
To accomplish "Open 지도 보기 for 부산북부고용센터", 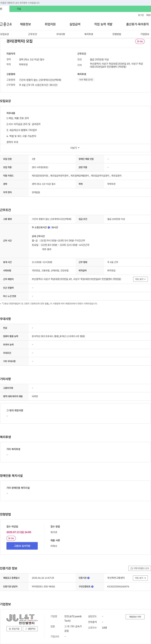I will pyautogui.click(x=140, y=578).
